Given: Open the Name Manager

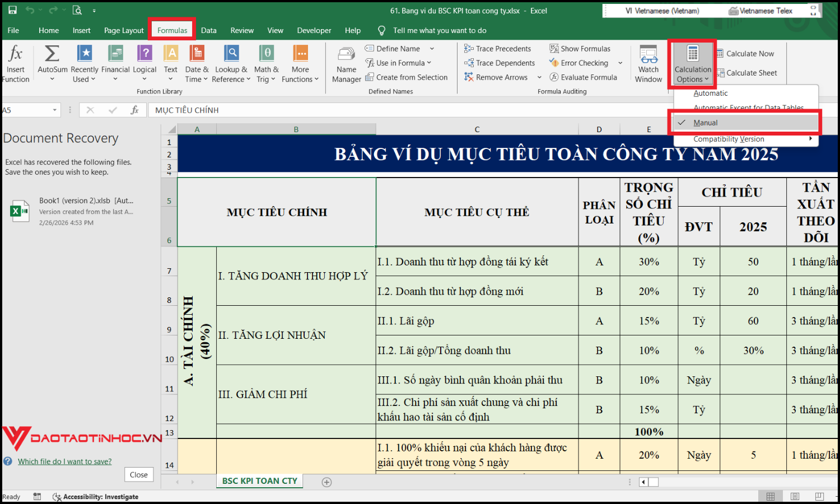Looking at the screenshot, I should tap(346, 63).
